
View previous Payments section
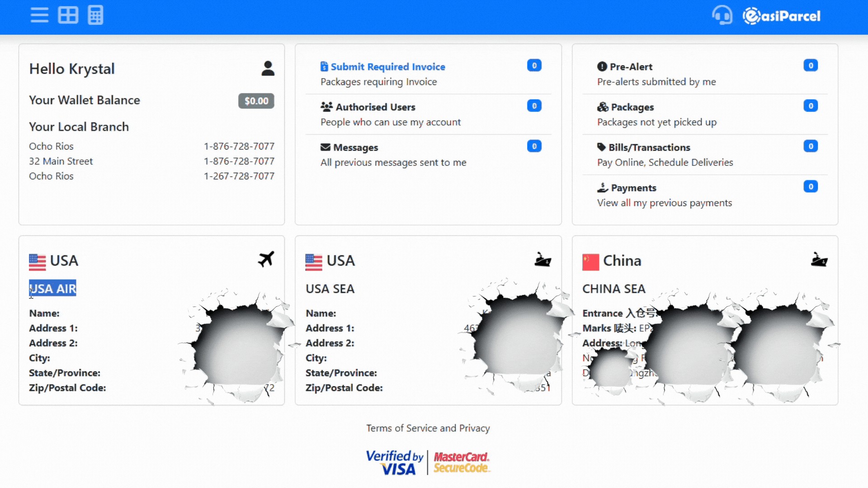pyautogui.click(x=633, y=188)
